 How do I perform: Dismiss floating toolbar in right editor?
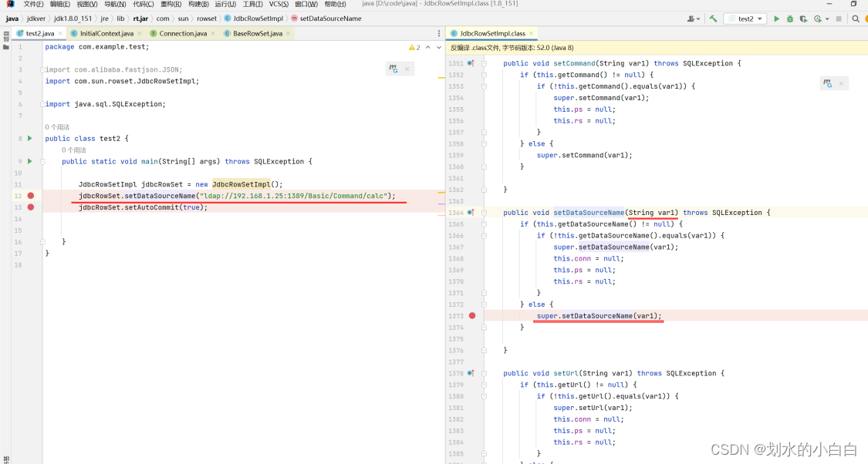[x=841, y=83]
